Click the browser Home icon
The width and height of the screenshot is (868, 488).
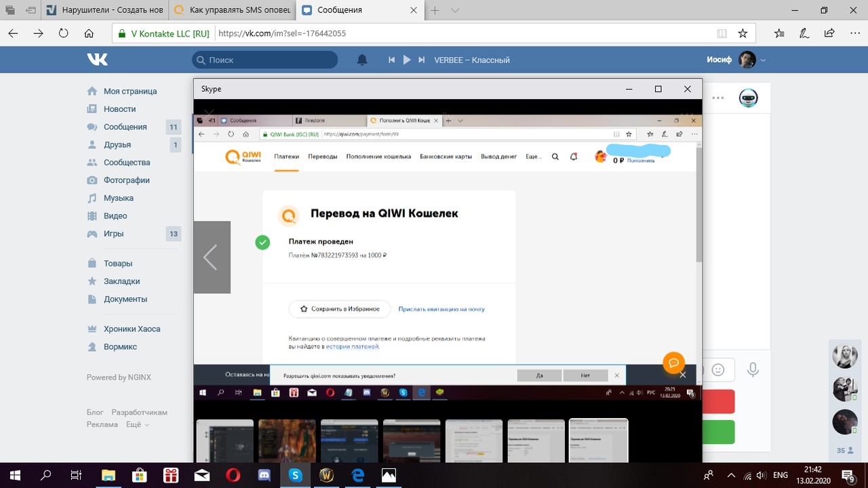coord(89,33)
